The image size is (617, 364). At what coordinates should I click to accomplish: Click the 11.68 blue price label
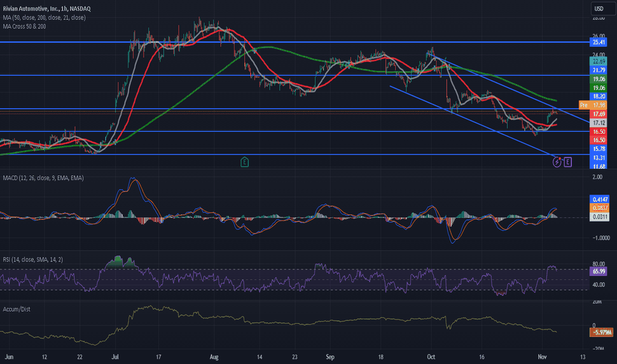[598, 165]
